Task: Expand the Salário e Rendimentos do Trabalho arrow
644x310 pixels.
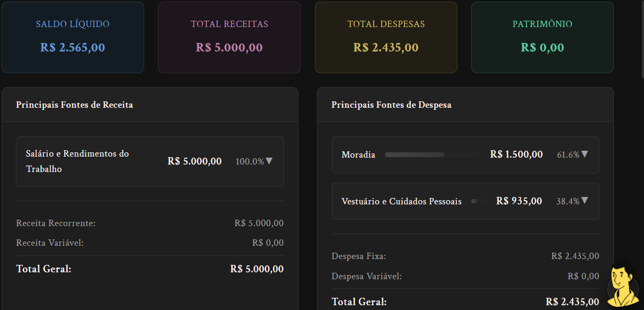Action: [x=269, y=161]
